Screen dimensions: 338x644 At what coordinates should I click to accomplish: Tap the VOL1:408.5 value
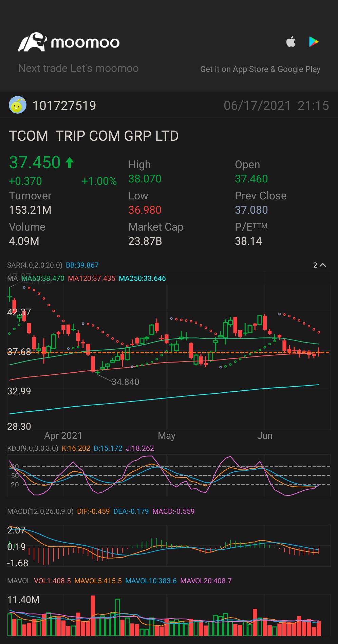coord(52,581)
